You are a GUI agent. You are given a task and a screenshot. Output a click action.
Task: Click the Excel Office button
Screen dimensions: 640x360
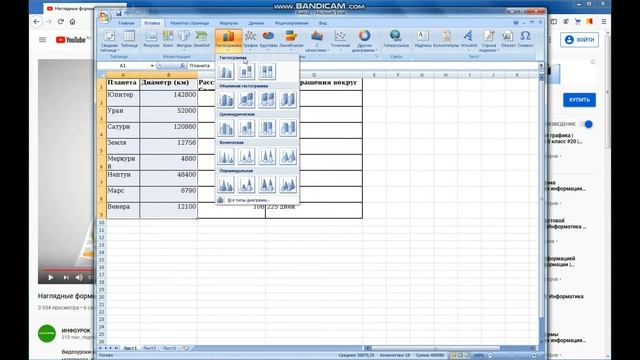coord(104,16)
